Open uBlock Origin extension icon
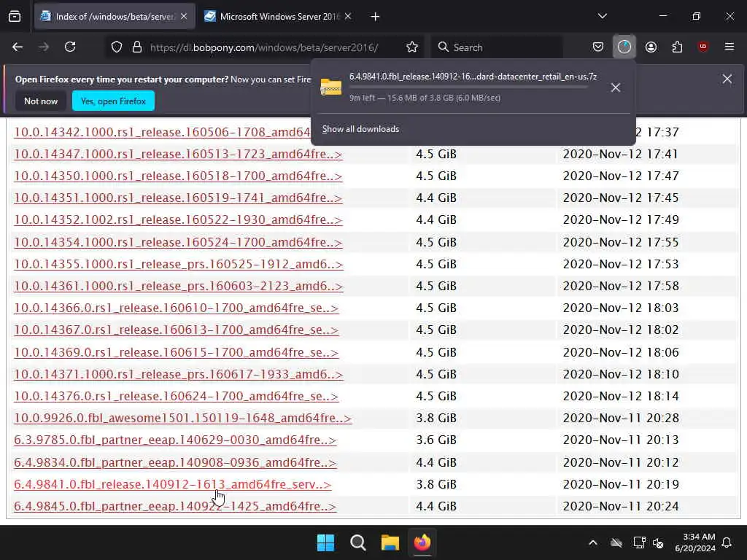The height and width of the screenshot is (560, 747). point(703,47)
